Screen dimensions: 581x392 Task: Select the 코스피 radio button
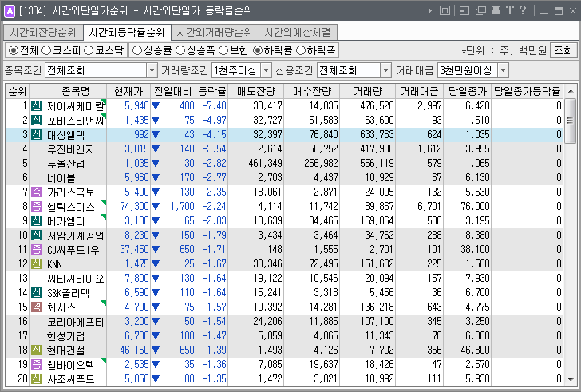click(46, 50)
